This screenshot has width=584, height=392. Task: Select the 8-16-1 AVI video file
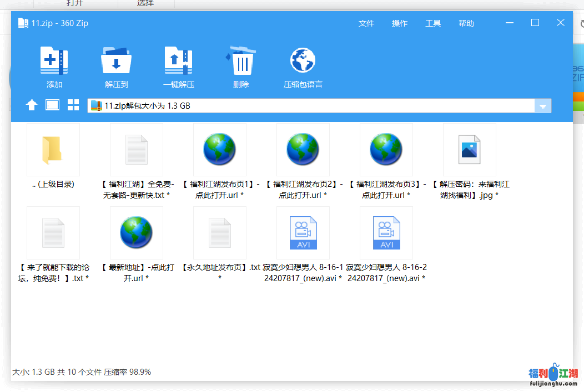(303, 233)
